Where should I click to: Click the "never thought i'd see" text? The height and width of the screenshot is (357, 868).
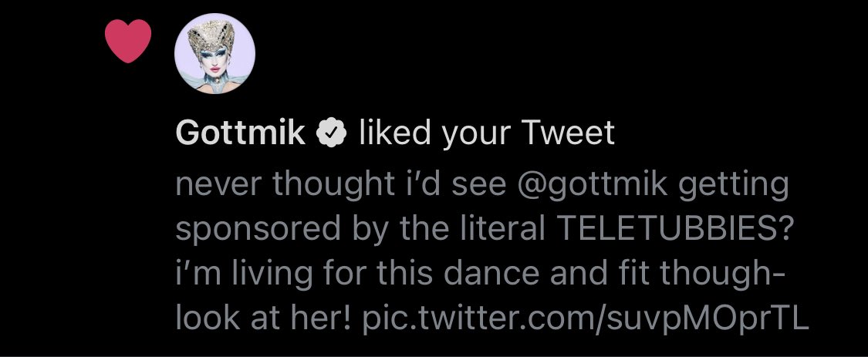coord(341,185)
